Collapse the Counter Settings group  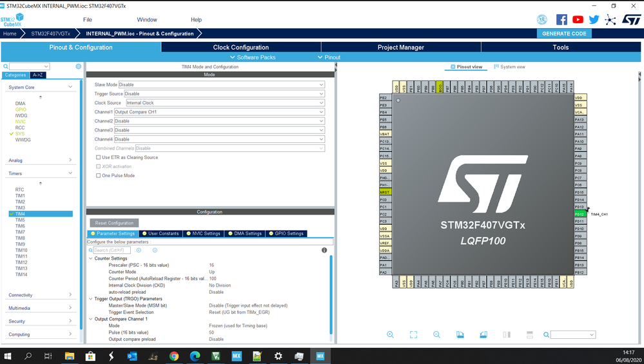[x=91, y=258]
